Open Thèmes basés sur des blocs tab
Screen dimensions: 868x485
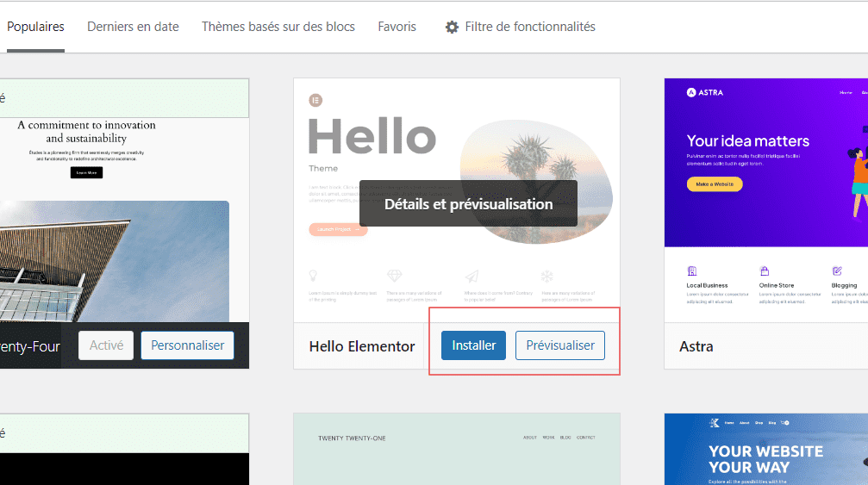[278, 27]
